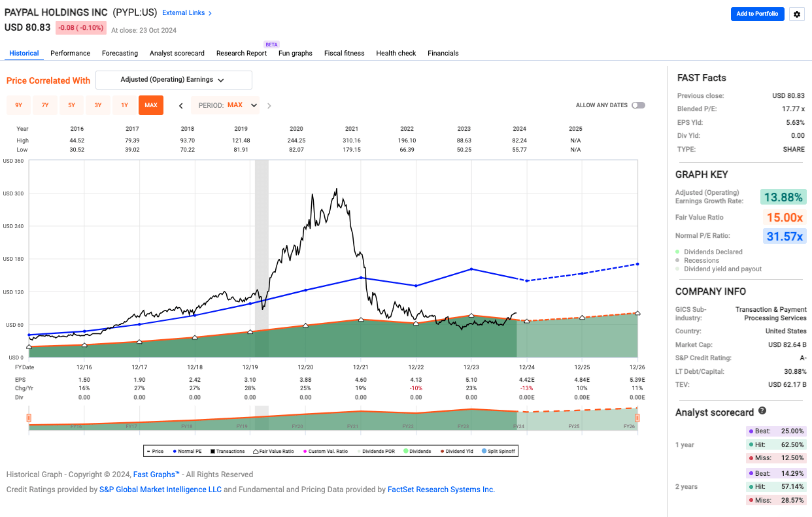Toggle Dividend Yld in legend

pyautogui.click(x=458, y=451)
